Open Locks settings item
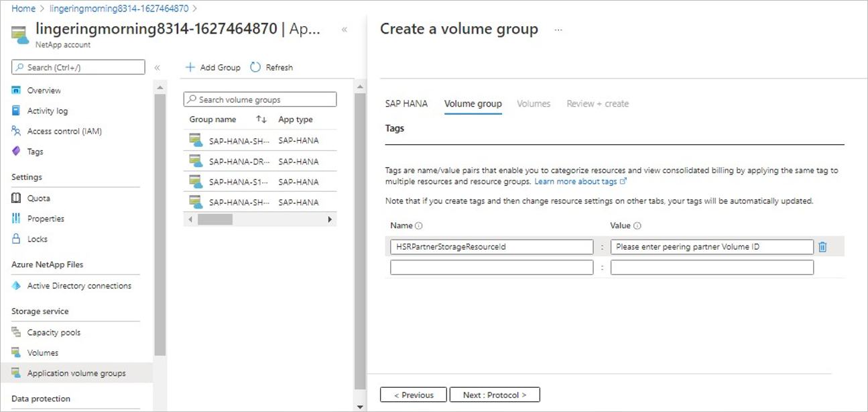Viewport: 868px width, 412px height. click(x=37, y=239)
